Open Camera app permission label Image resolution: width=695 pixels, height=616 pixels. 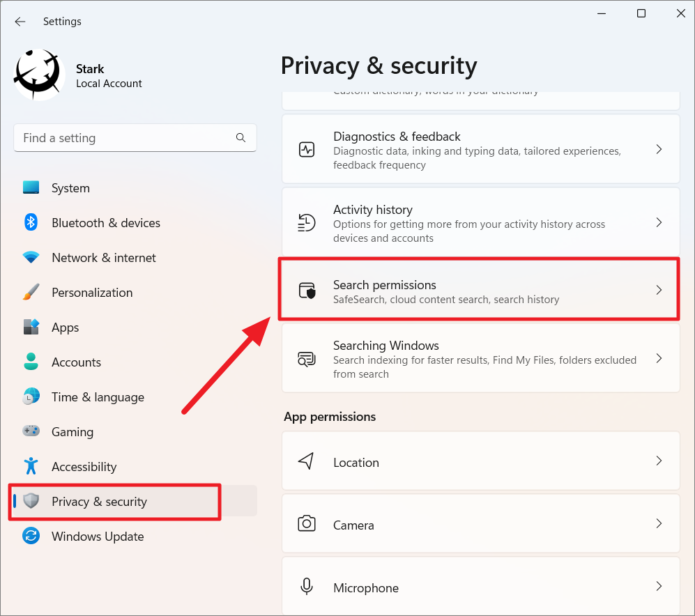[353, 525]
